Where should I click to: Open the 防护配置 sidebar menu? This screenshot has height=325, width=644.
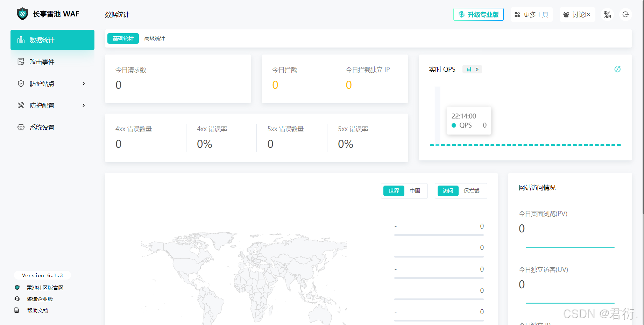(x=52, y=105)
